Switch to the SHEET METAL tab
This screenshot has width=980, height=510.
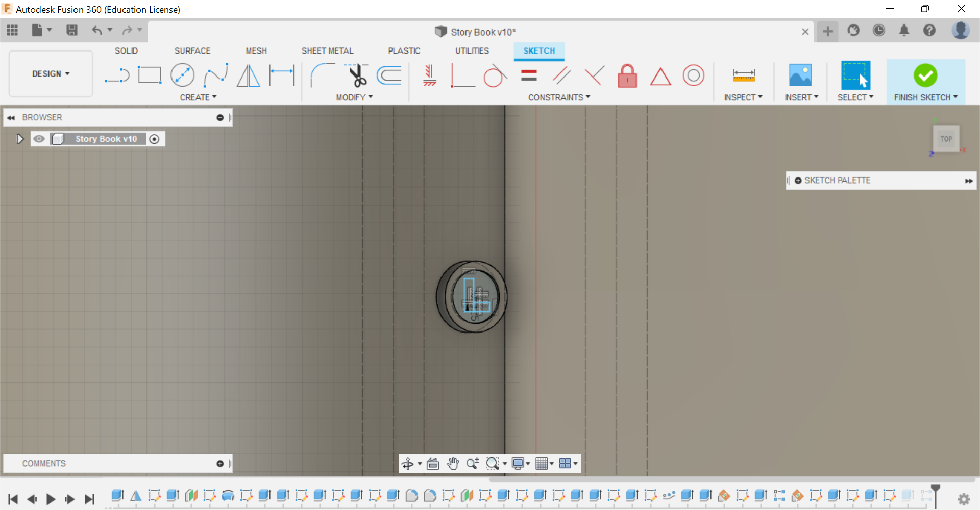pos(328,51)
